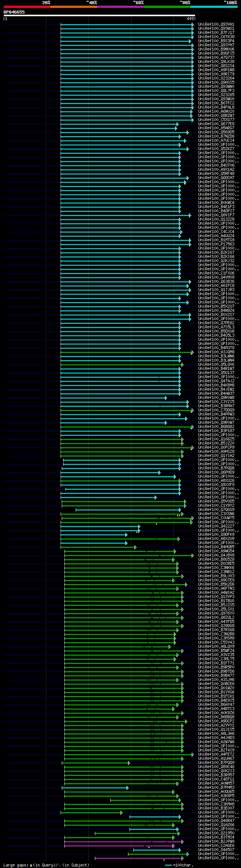Select the UniRef100_A8LQV9 label

(x=216, y=647)
